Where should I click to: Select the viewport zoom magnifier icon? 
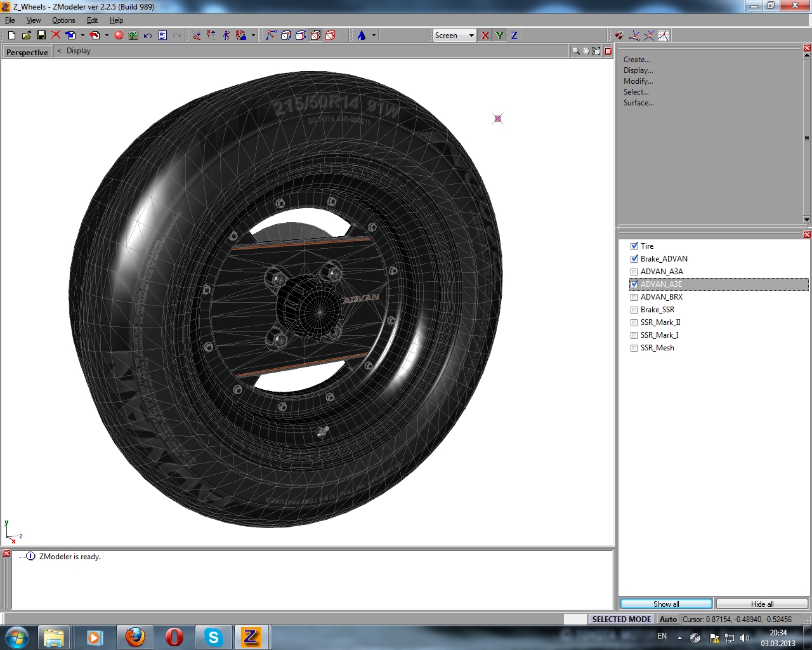point(576,51)
